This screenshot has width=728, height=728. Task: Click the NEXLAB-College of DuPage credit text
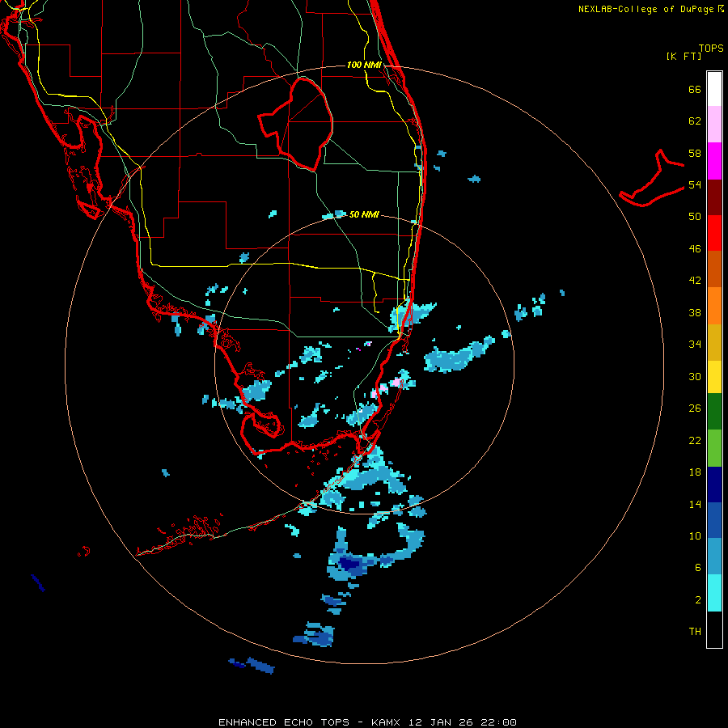coord(651,9)
